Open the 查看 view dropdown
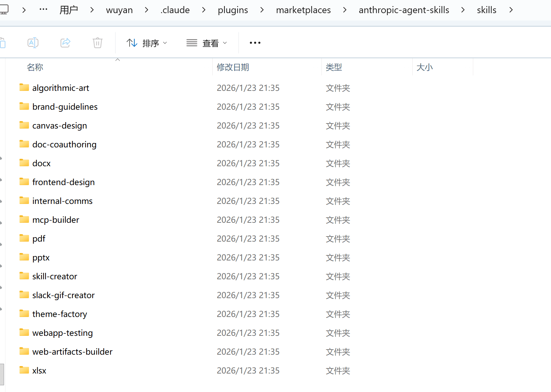 click(207, 43)
